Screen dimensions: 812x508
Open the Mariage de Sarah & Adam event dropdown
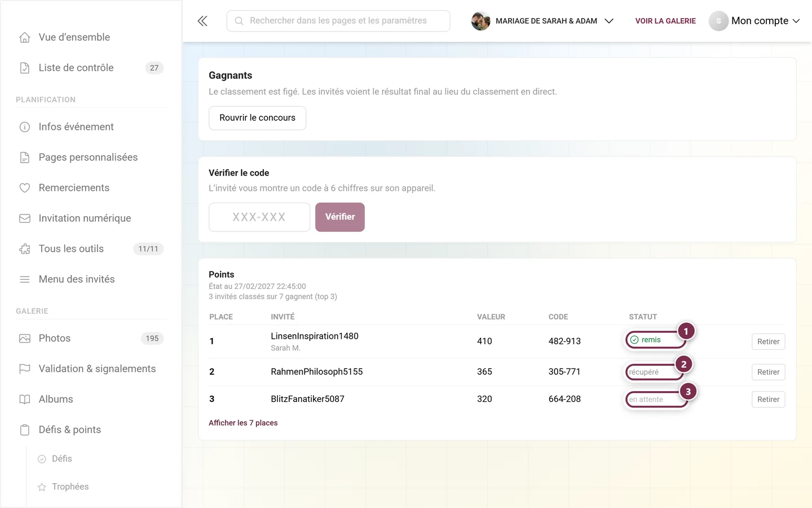pos(542,21)
